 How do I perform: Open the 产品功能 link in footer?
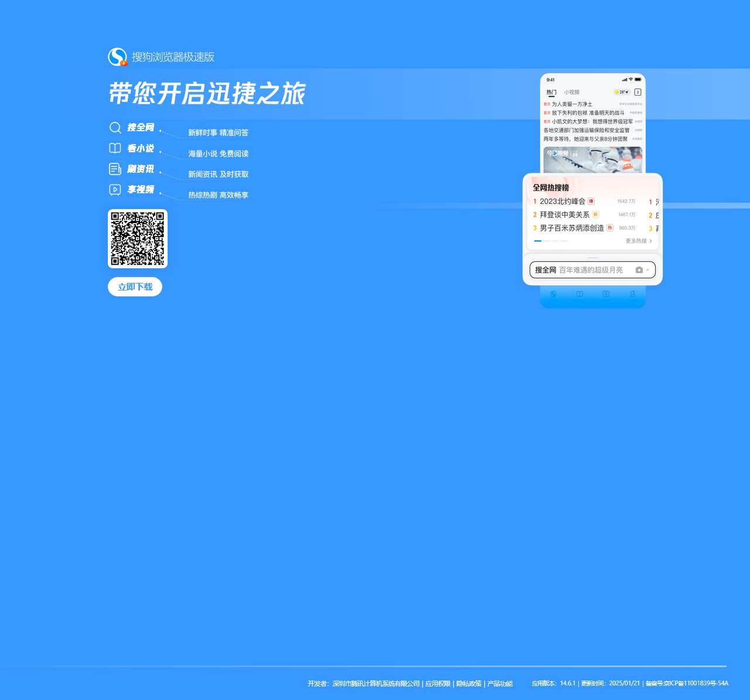tap(500, 684)
